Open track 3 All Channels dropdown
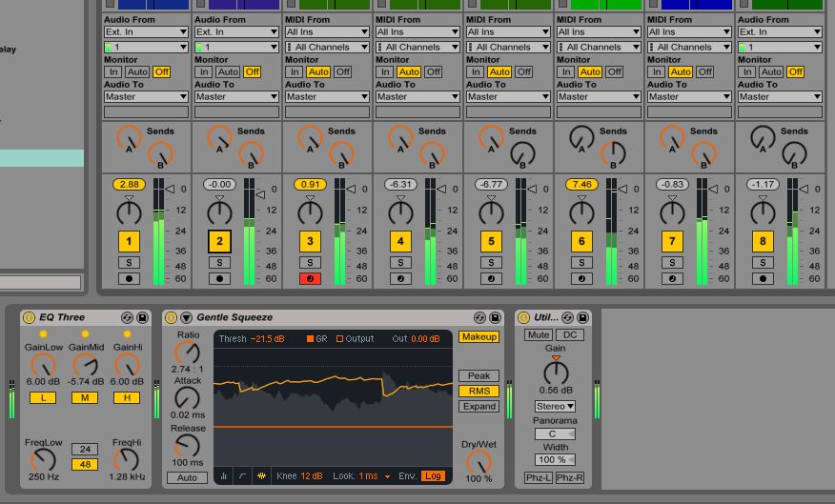Viewport: 835px width, 504px height. click(327, 47)
